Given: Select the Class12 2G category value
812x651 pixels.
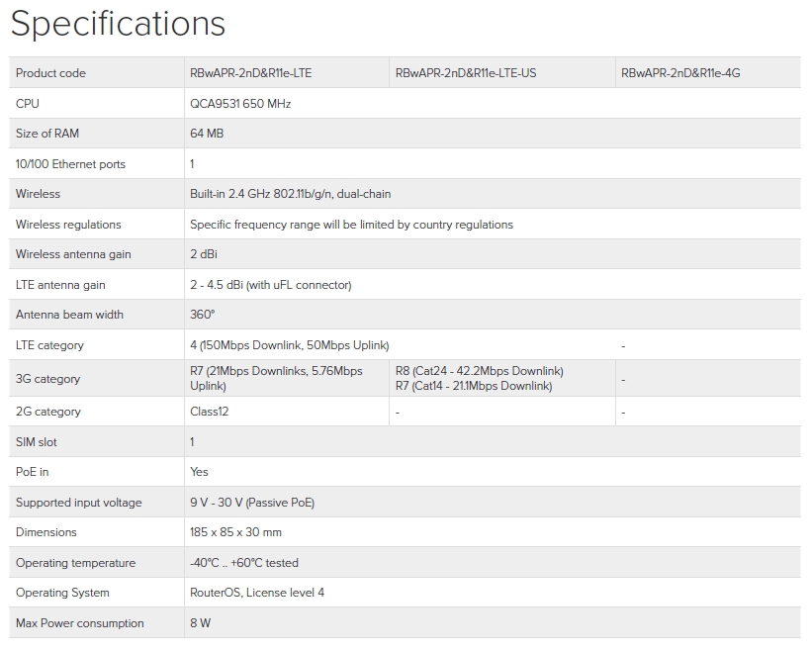Looking at the screenshot, I should click(x=209, y=412).
